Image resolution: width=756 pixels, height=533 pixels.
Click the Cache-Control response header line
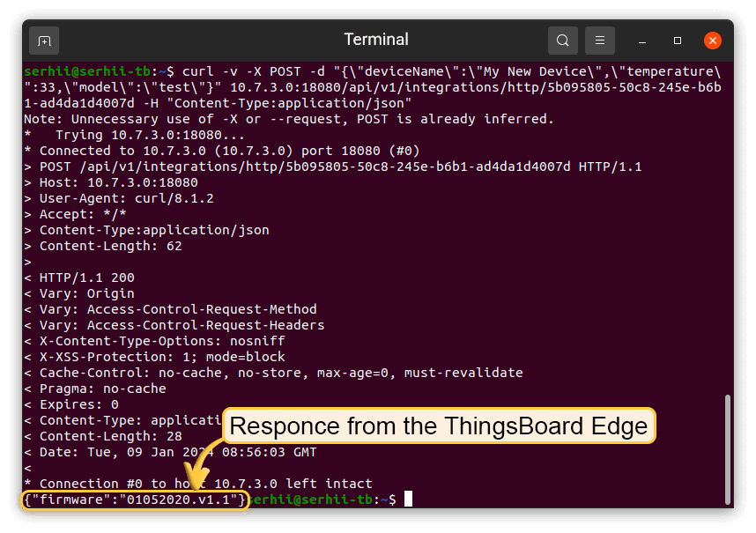(281, 373)
